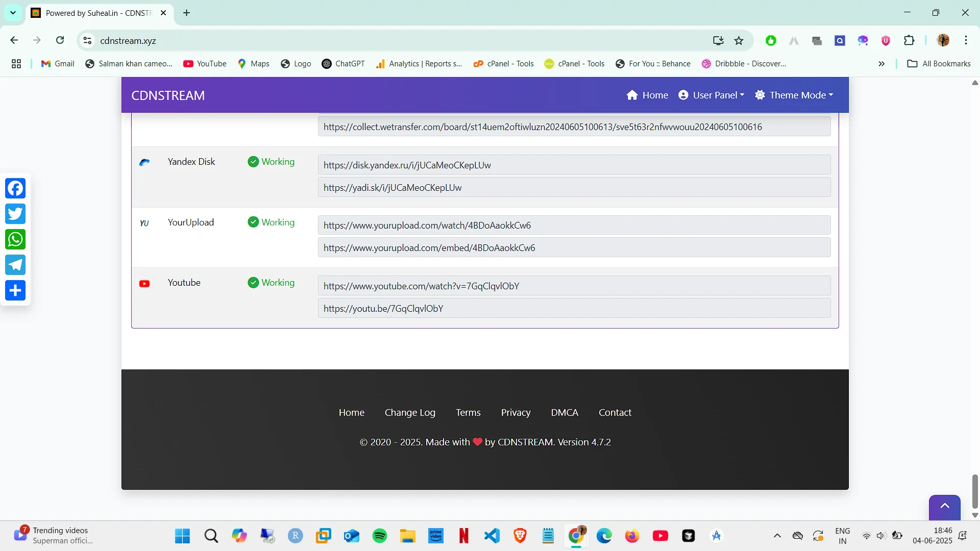Open Change Log footer link
The width and height of the screenshot is (980, 551).
pos(410,413)
